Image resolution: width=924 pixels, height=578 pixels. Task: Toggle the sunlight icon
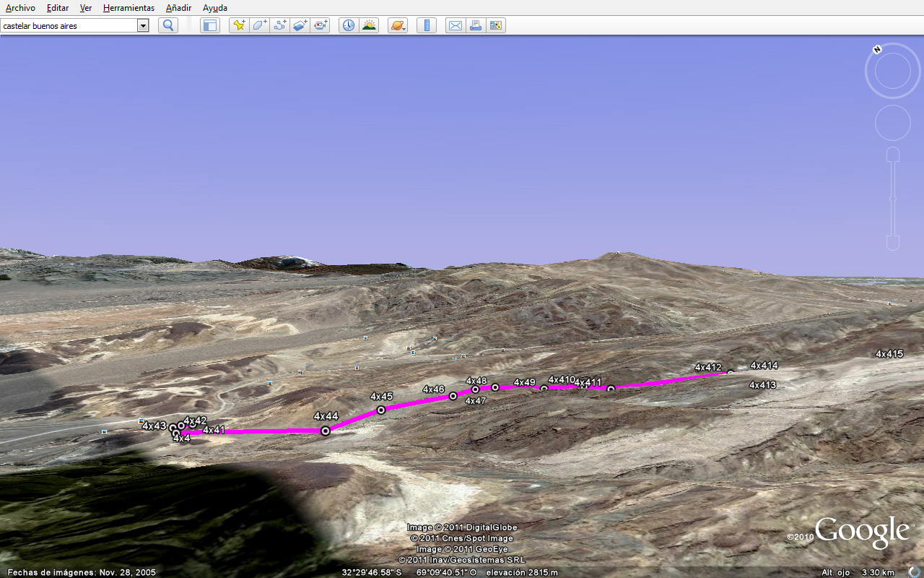pyautogui.click(x=369, y=25)
